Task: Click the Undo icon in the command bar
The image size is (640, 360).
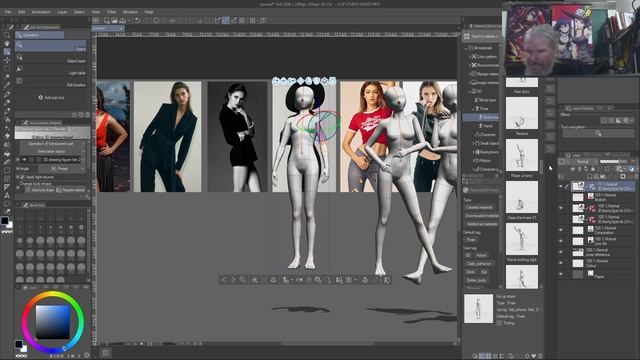Action: pos(138,20)
